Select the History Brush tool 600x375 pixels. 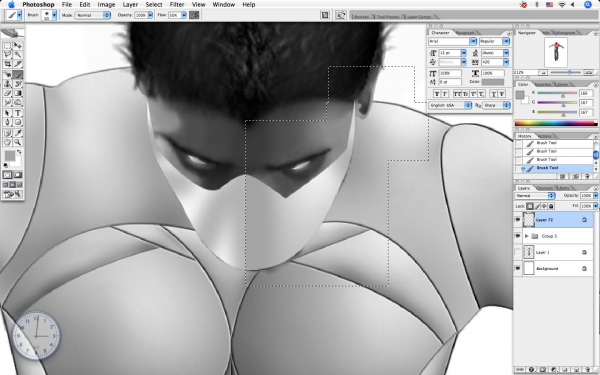click(18, 84)
